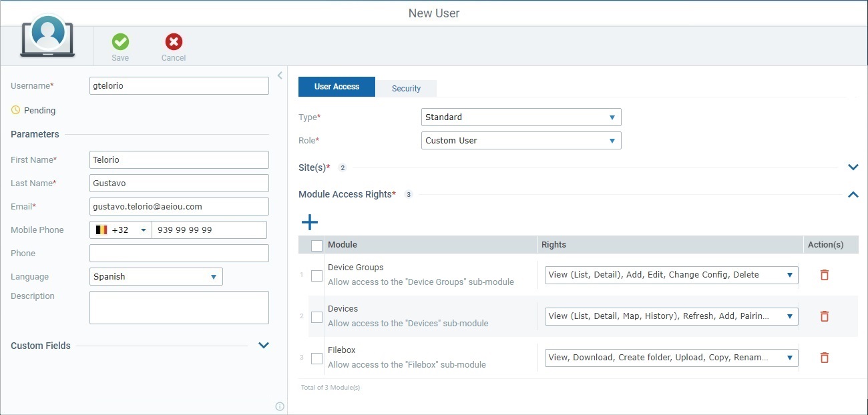Tick the Filebox row checkbox

(x=316, y=358)
